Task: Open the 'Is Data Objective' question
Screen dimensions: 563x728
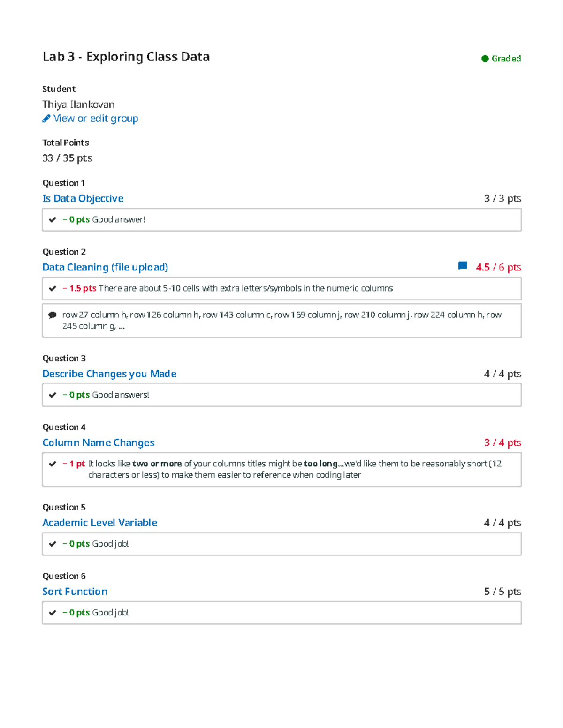Action: 83,198
